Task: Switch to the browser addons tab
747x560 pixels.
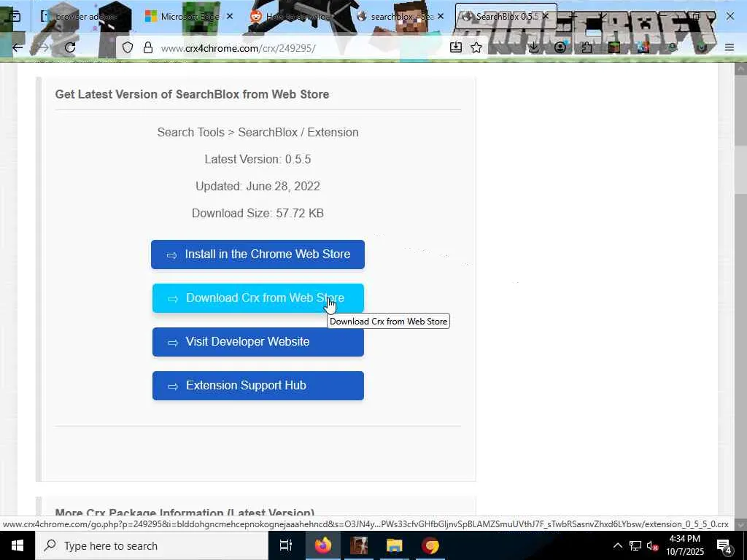Action: (81, 17)
